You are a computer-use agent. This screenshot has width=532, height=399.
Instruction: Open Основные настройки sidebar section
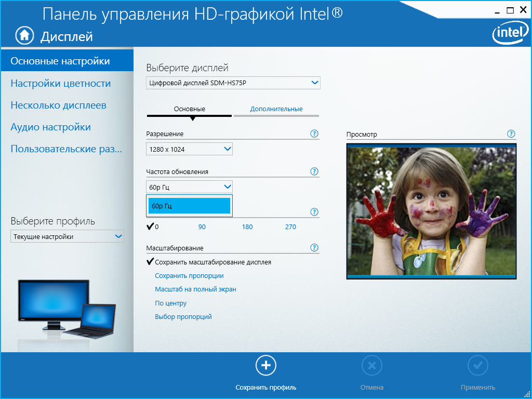pyautogui.click(x=67, y=61)
